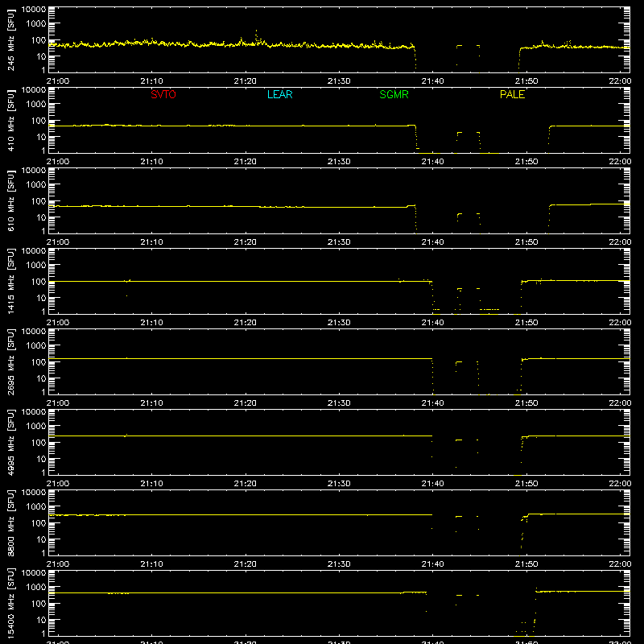Click 21:30 tick label under 410 MHz panel

point(339,162)
